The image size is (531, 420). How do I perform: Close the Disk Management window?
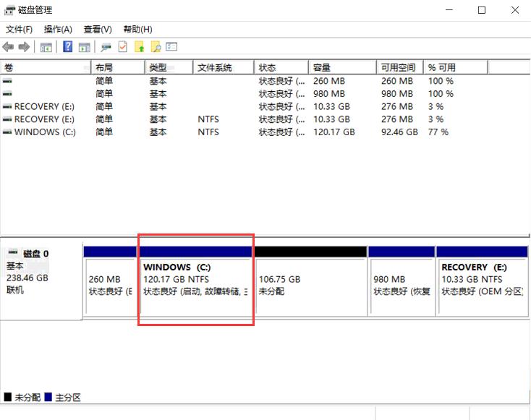515,10
